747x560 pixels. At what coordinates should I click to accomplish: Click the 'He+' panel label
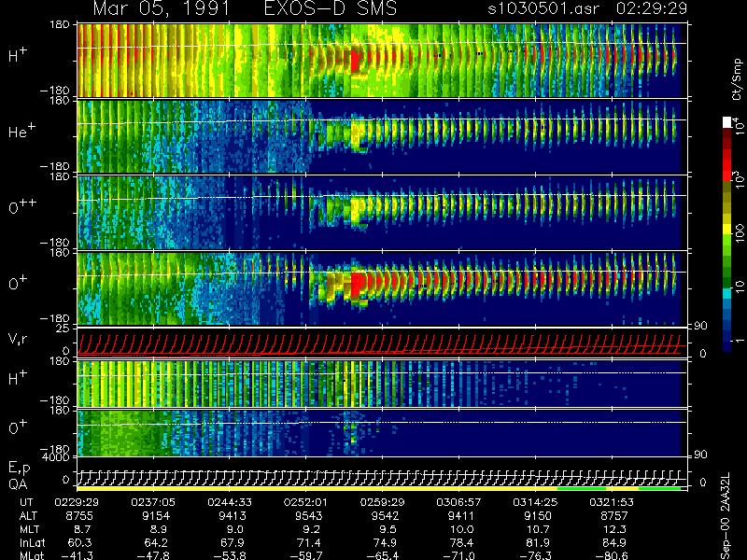click(21, 132)
